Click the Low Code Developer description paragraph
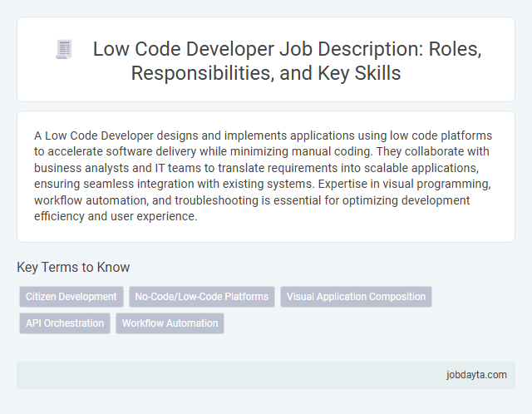This screenshot has height=414, width=532. (263, 175)
